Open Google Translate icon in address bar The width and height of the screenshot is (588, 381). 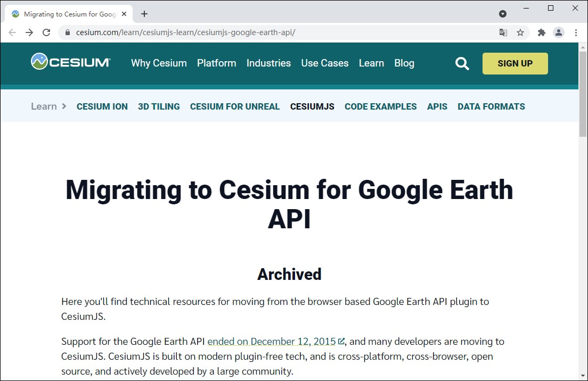503,32
